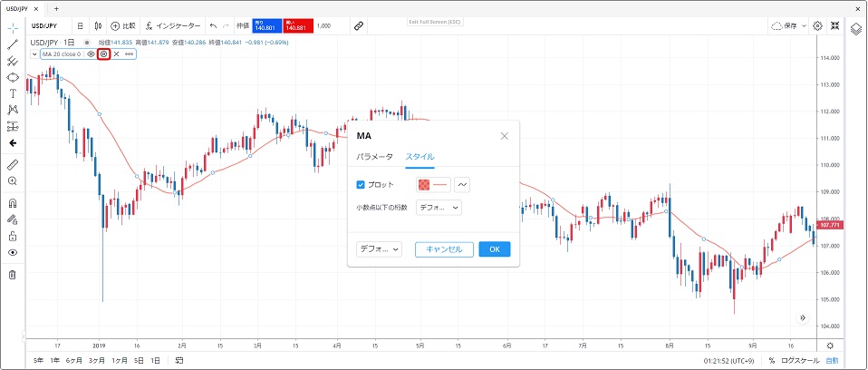The width and height of the screenshot is (868, 370).
Task: Open the candlestick chart type selector
Action: tap(98, 26)
